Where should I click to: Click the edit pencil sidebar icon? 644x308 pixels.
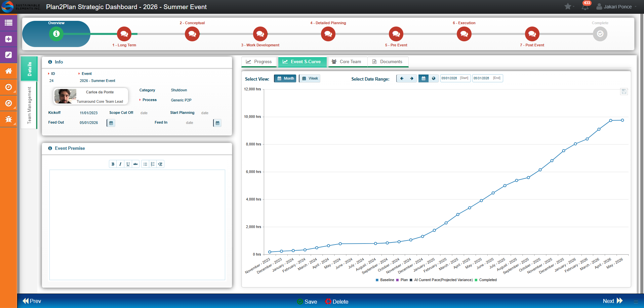8,55
